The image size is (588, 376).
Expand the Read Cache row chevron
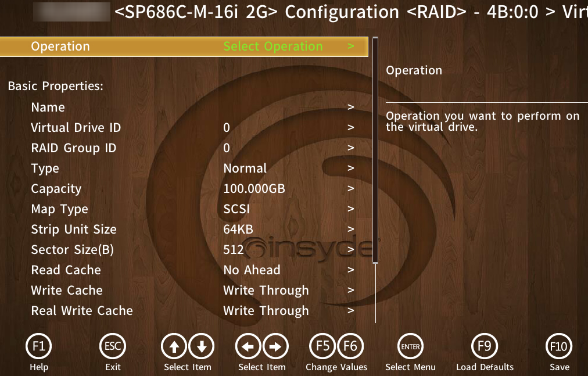(x=350, y=270)
